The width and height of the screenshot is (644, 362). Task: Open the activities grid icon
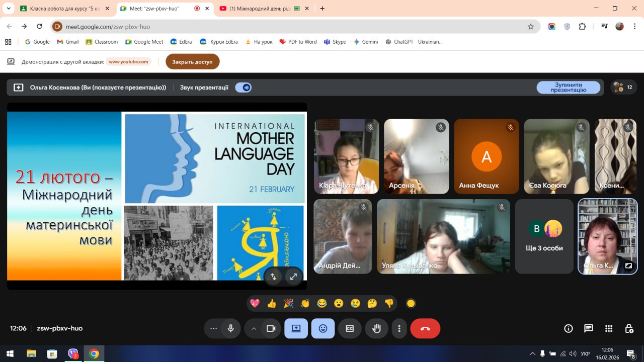click(609, 328)
